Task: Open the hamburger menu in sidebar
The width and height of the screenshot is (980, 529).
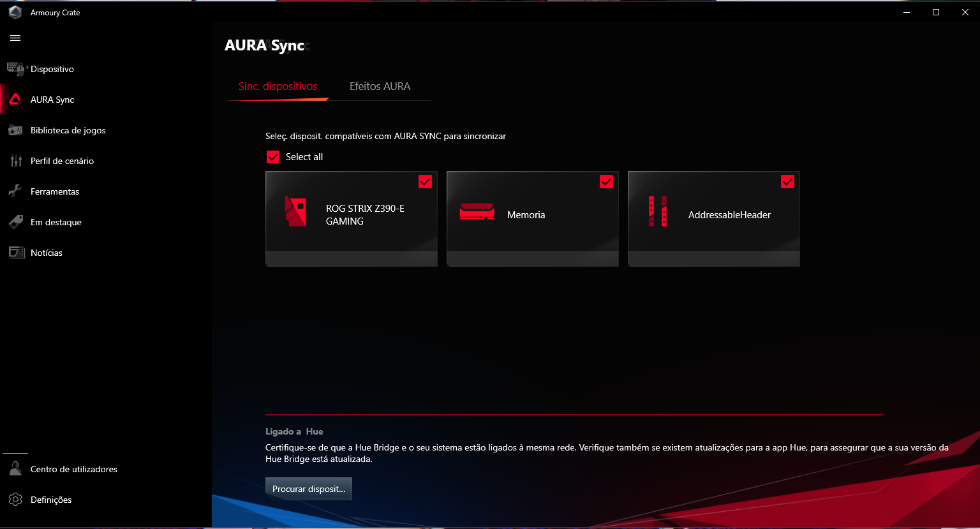Action: [15, 38]
